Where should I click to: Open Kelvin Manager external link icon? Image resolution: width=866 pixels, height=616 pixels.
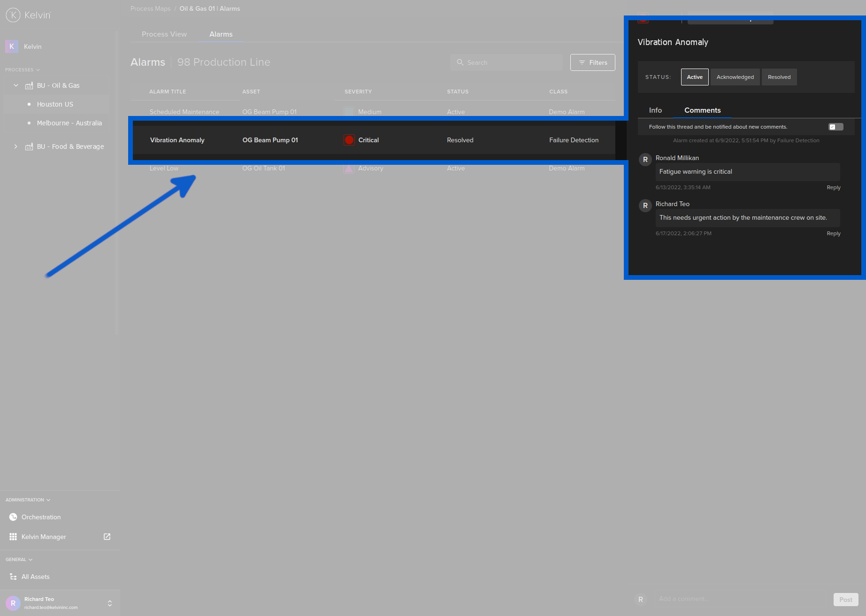[x=107, y=537]
